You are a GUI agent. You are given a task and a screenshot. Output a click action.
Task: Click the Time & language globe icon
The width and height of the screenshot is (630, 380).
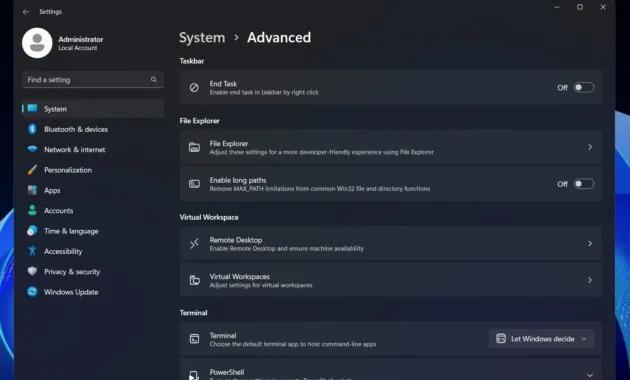pos(33,231)
